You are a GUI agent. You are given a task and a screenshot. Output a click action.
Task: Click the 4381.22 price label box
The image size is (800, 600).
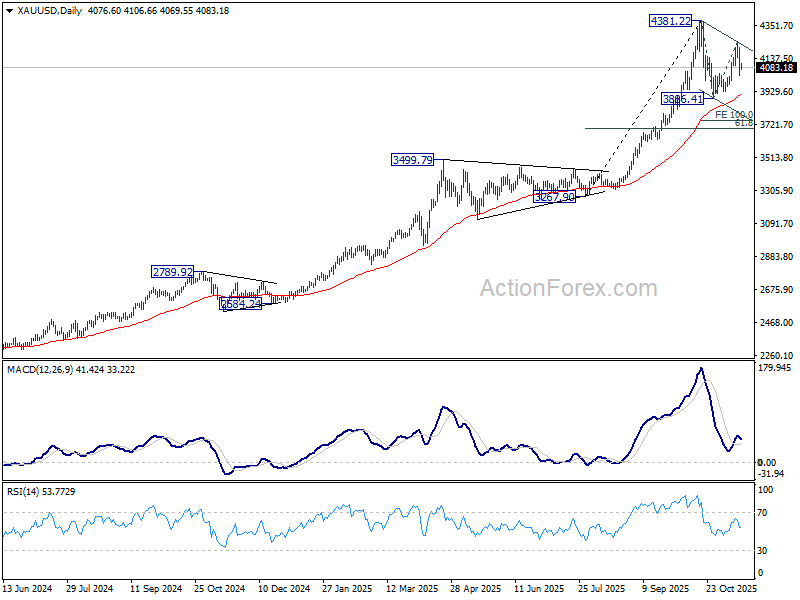pyautogui.click(x=670, y=21)
